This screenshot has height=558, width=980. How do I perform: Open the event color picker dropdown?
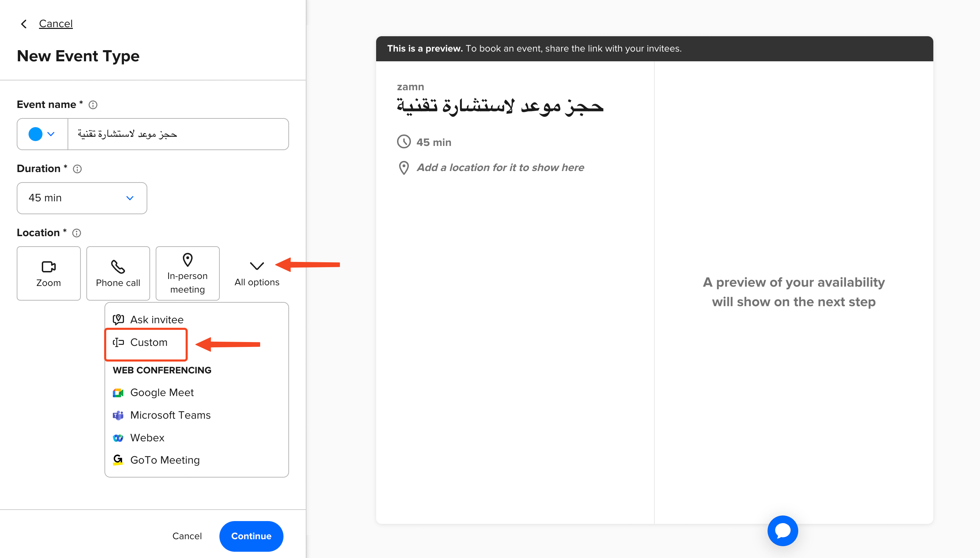point(42,134)
